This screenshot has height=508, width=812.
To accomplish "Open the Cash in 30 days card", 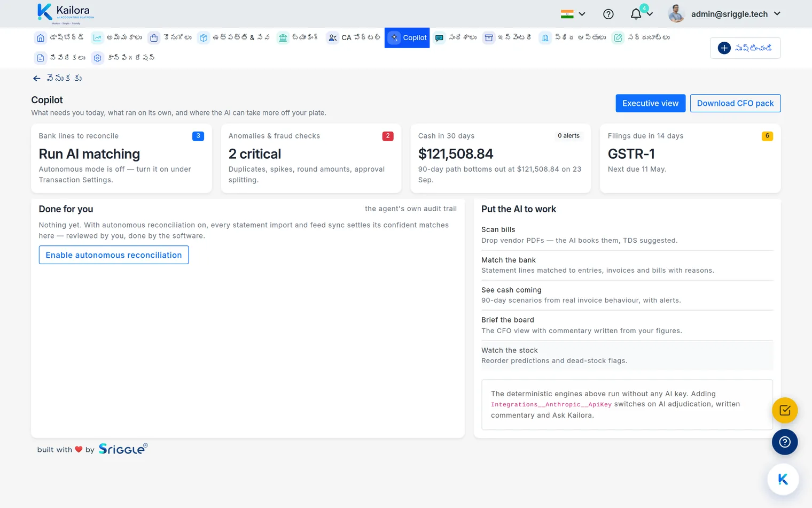I will point(501,158).
